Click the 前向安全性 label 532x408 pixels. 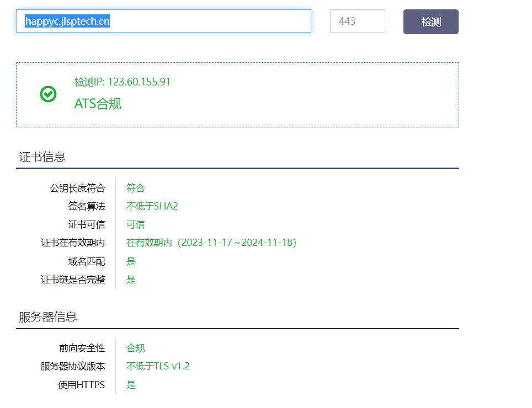(x=82, y=348)
